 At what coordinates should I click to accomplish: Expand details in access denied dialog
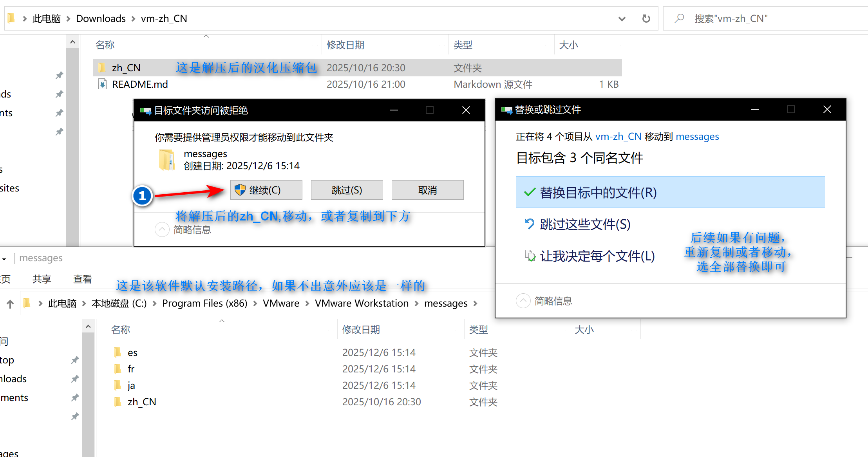coord(162,229)
